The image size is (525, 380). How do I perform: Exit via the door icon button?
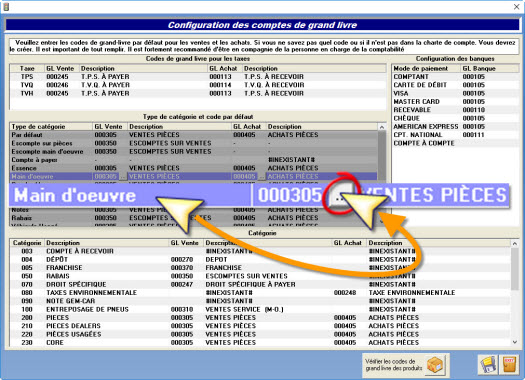(x=509, y=365)
